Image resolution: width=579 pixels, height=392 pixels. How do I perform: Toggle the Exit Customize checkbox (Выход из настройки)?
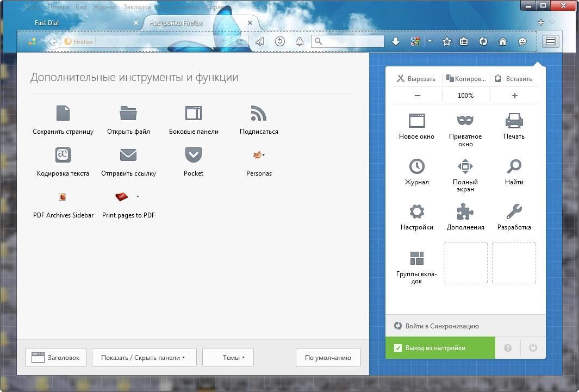click(398, 348)
